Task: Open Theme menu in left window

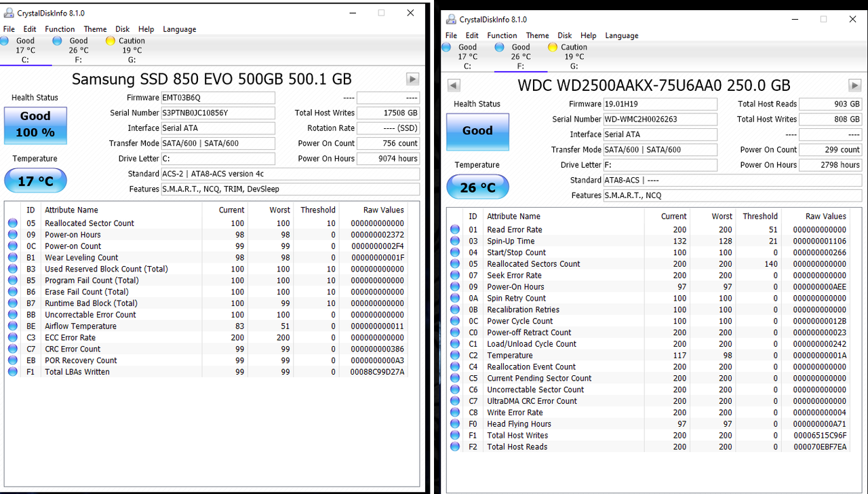Action: point(95,29)
